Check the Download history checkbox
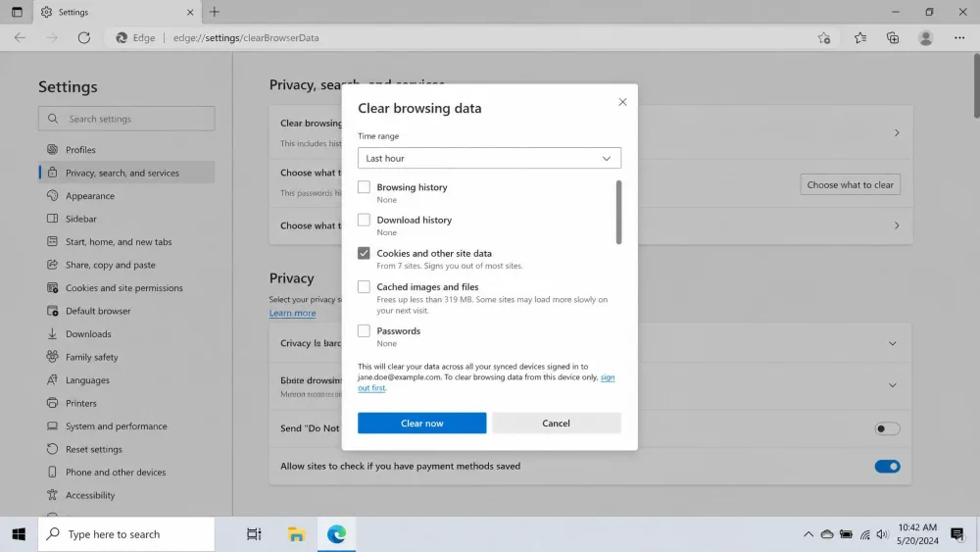 [364, 220]
